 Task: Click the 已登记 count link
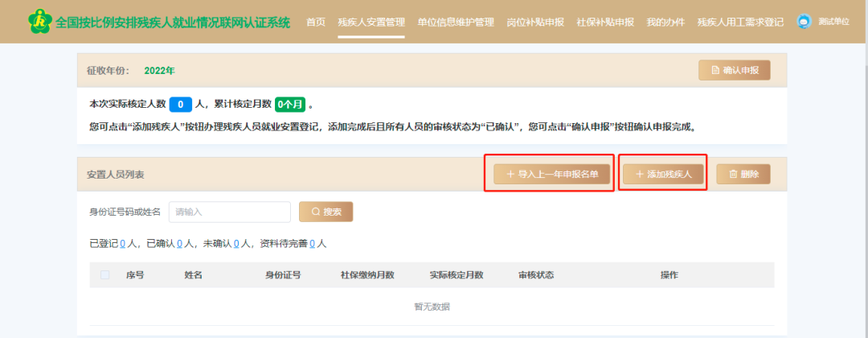tap(122, 243)
